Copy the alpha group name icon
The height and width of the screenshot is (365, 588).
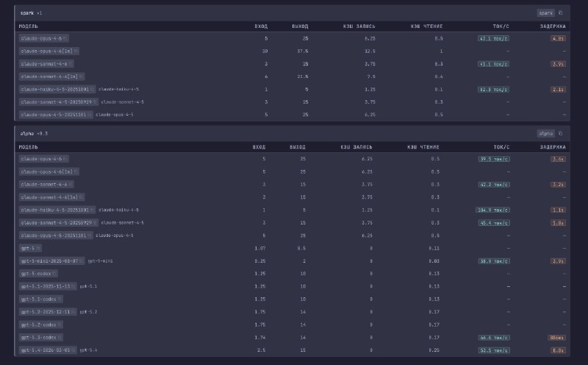coord(561,134)
